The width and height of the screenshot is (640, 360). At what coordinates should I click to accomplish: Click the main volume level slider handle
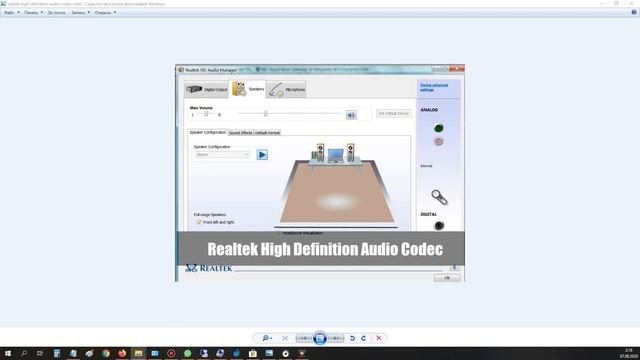coord(265,113)
